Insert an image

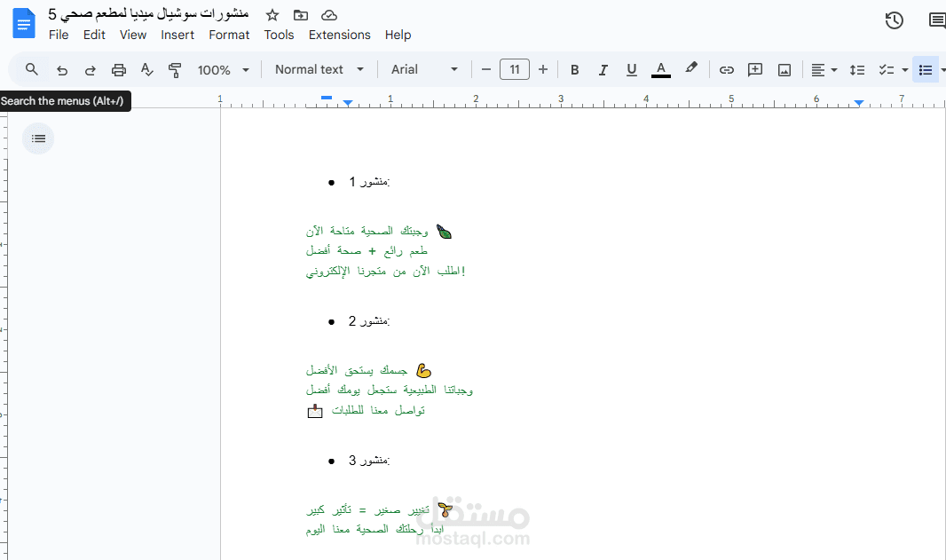784,70
